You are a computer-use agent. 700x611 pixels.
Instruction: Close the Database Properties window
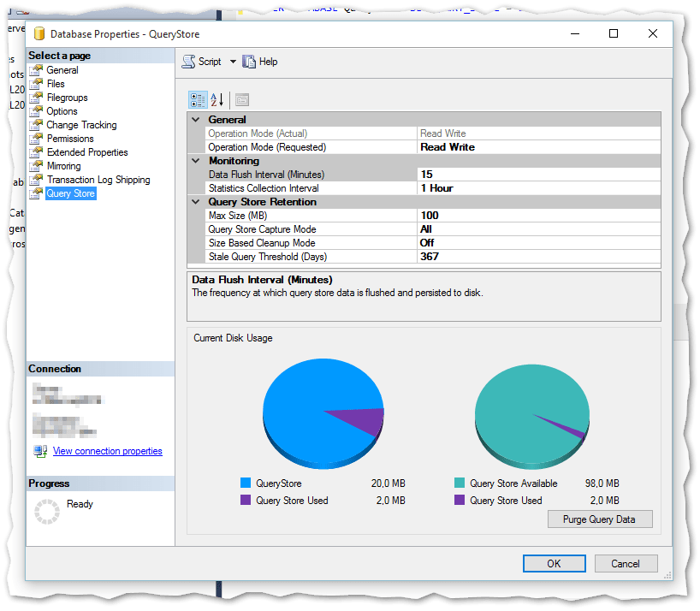point(653,34)
